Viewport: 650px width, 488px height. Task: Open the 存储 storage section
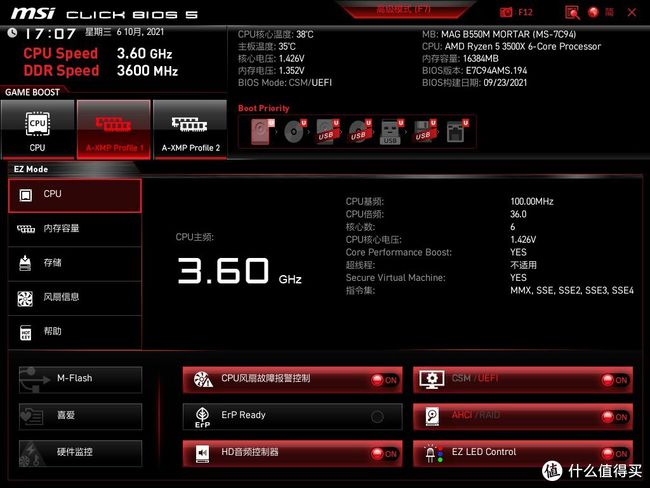point(75,263)
